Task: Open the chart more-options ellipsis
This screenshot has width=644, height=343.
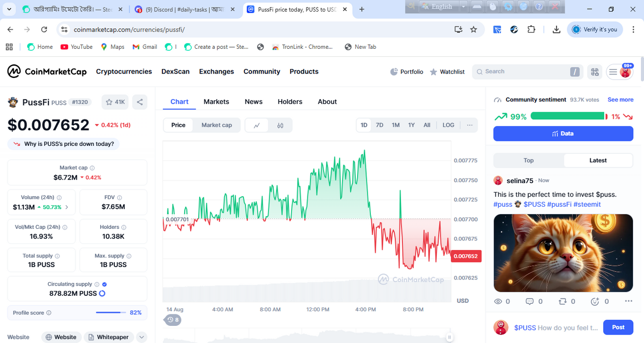Action: (469, 125)
